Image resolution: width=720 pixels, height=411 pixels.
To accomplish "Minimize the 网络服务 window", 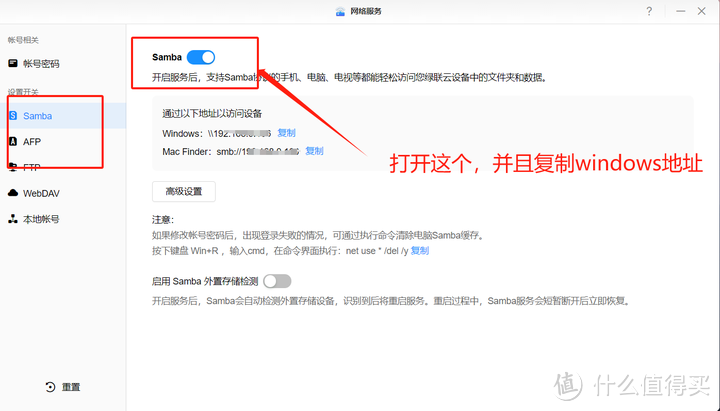I will (x=681, y=11).
